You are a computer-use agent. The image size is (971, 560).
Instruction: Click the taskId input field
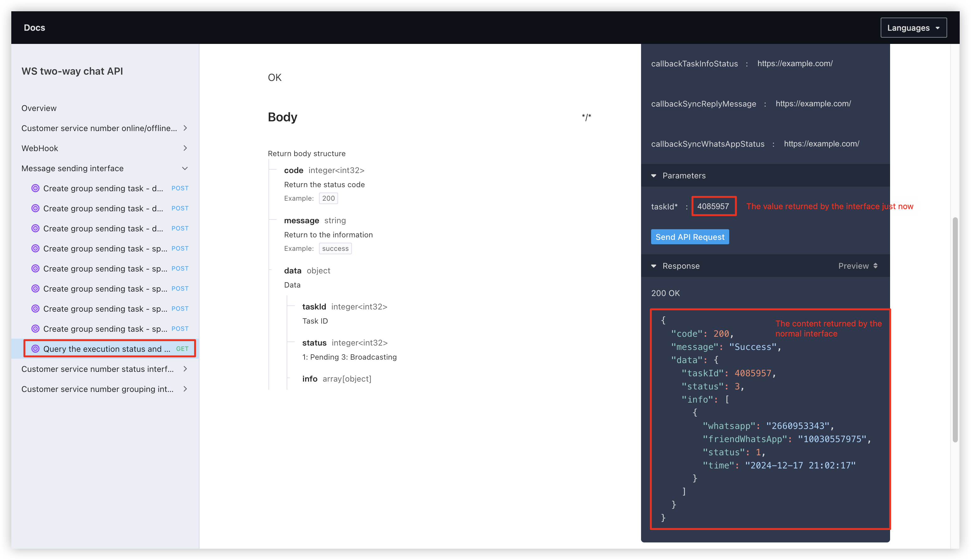[x=713, y=206]
